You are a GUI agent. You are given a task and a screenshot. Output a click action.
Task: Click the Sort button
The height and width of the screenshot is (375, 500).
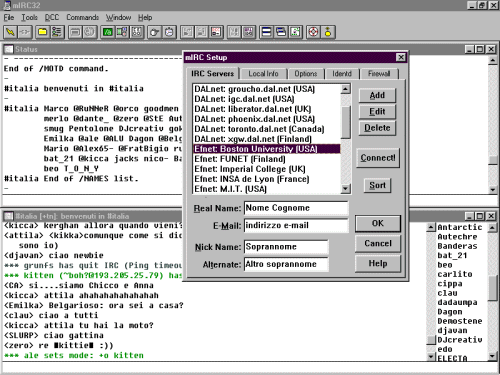tap(377, 185)
